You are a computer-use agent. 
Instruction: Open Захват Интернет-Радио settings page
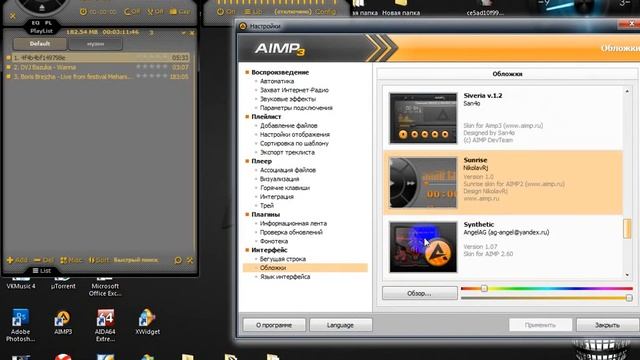pyautogui.click(x=294, y=90)
